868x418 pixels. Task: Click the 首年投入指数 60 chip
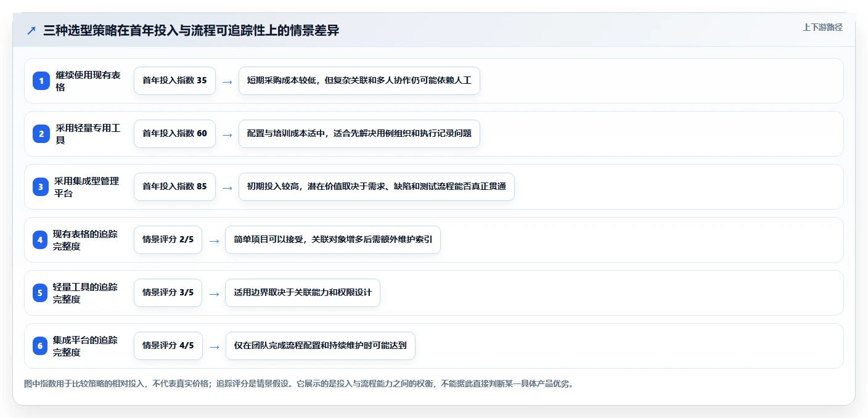(x=174, y=134)
